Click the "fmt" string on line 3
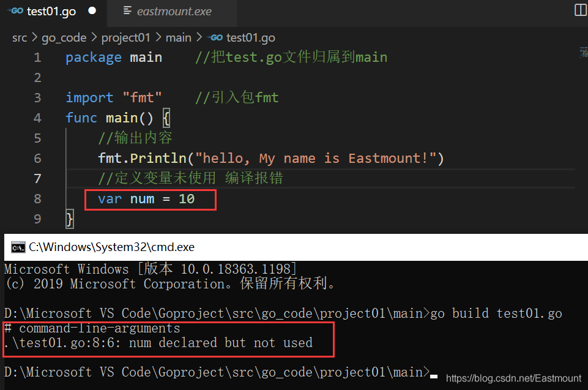The width and height of the screenshot is (588, 390). (142, 97)
